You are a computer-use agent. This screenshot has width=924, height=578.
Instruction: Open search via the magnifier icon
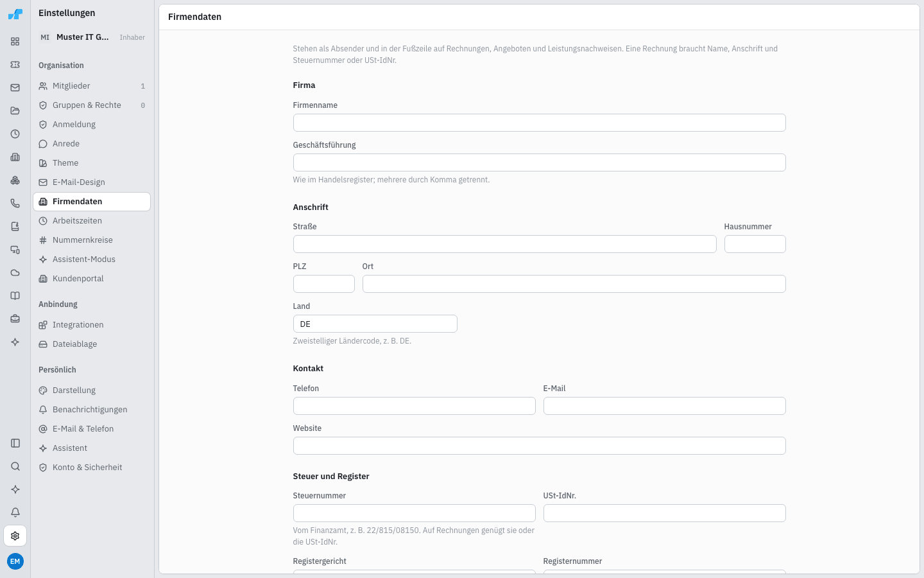(15, 466)
